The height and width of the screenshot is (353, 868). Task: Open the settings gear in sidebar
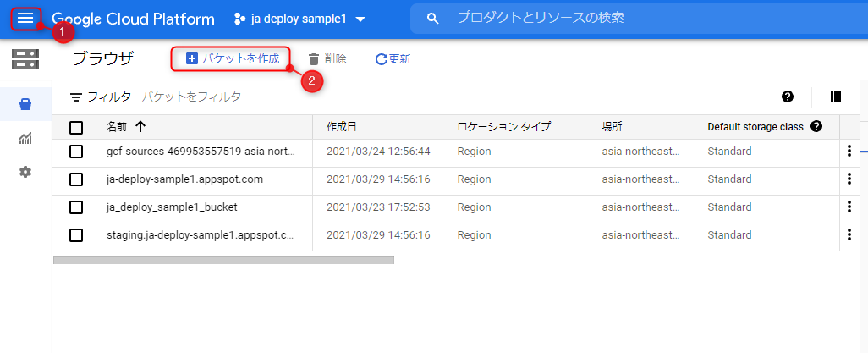(25, 172)
